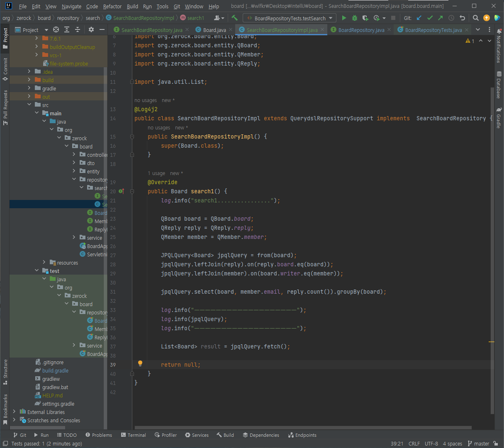Select build.gradle in project tree
Screen dimensions: 504x448
[x=55, y=370]
